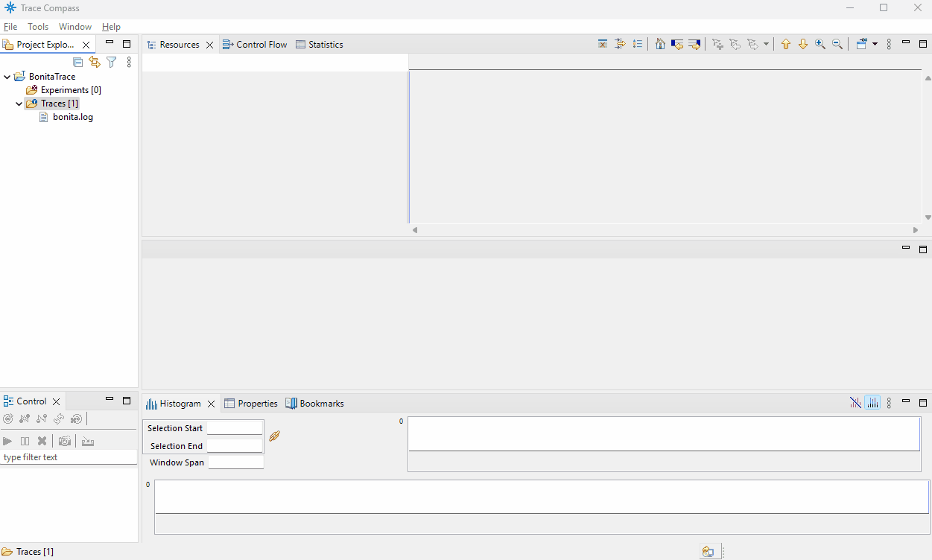This screenshot has width=932, height=560.
Task: Toggle Link with Editor in Project Explorer
Action: pyautogui.click(x=94, y=62)
